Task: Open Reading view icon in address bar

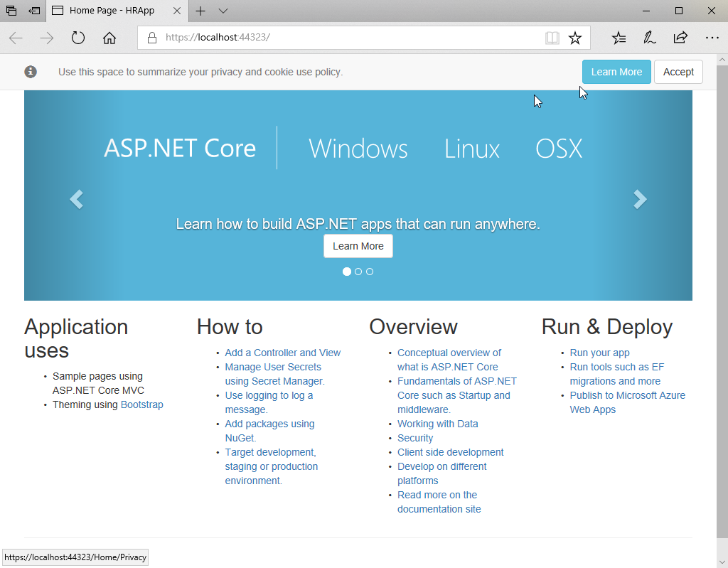Action: (552, 38)
